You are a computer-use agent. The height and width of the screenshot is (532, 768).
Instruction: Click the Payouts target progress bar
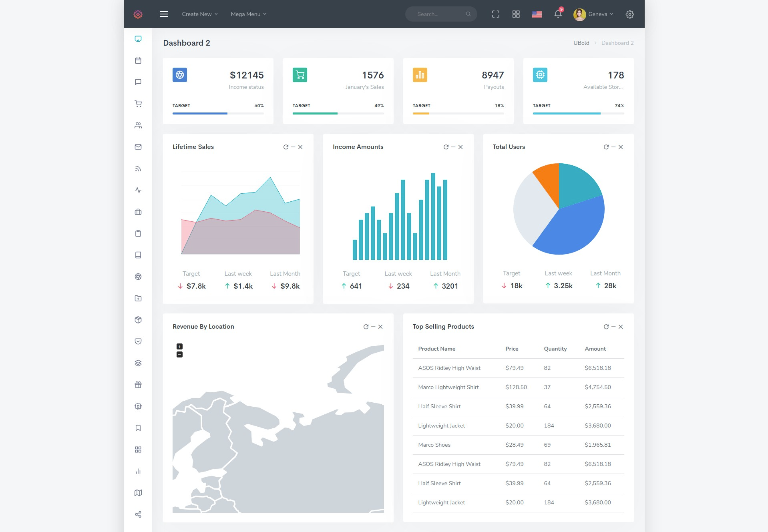(458, 113)
